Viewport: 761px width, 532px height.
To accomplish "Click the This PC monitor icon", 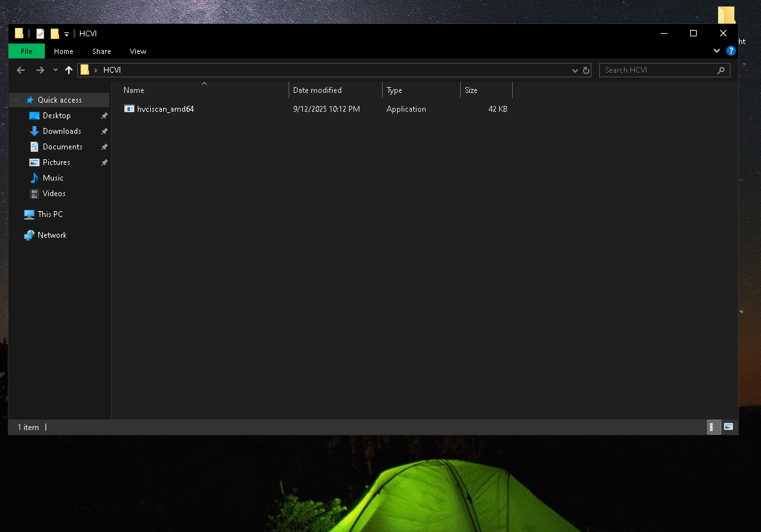I will tap(29, 214).
